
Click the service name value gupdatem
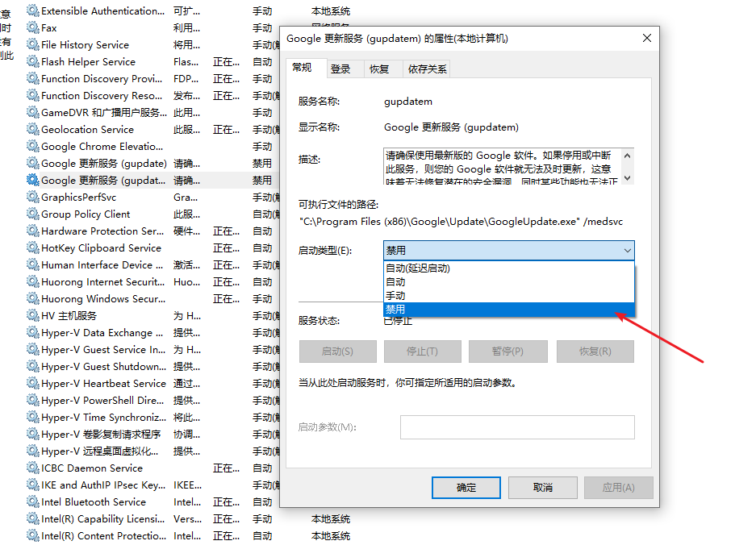(x=408, y=102)
